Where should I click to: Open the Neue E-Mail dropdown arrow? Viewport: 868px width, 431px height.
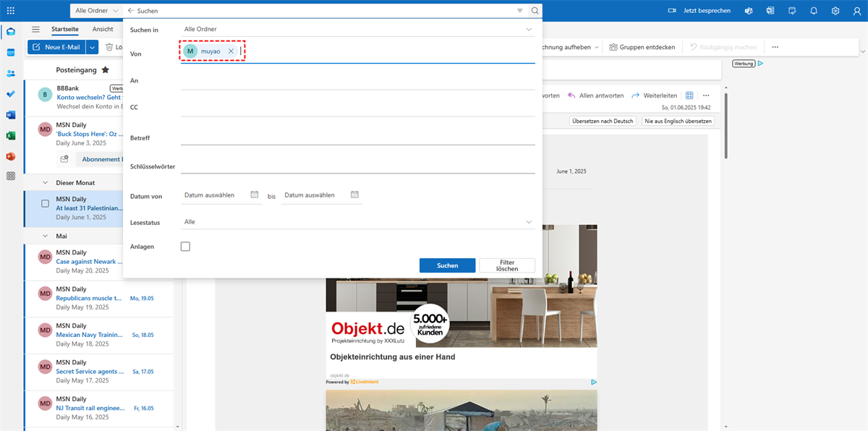[x=92, y=47]
